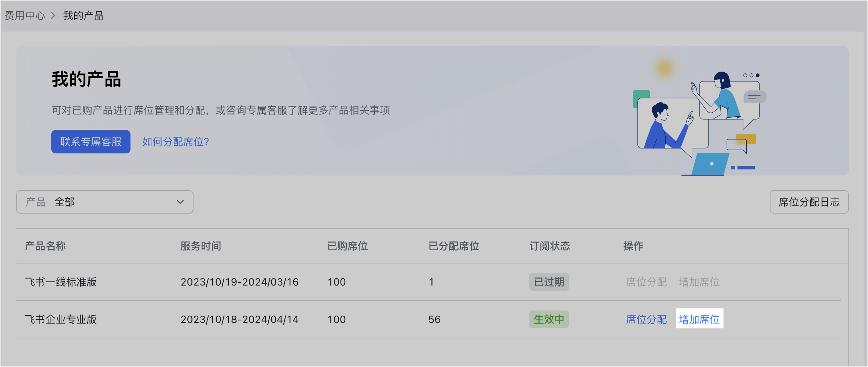Click the 生效中 status tag
Image resolution: width=868 pixels, height=367 pixels.
pyautogui.click(x=549, y=319)
